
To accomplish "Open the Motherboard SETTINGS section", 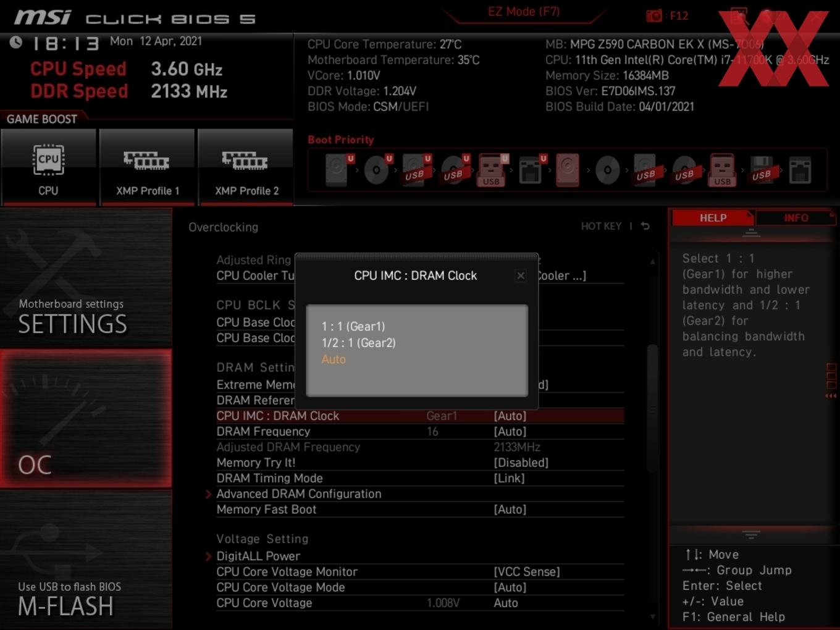I will (x=86, y=277).
